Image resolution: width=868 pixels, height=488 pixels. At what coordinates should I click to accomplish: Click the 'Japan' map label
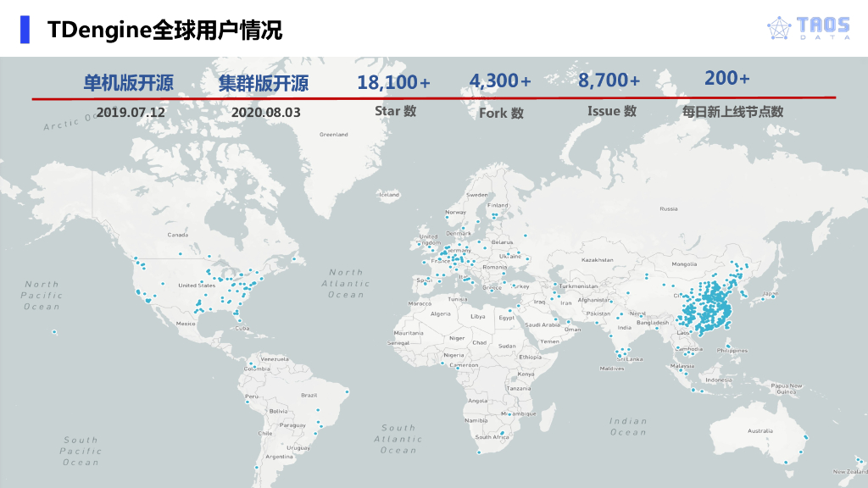pyautogui.click(x=770, y=294)
